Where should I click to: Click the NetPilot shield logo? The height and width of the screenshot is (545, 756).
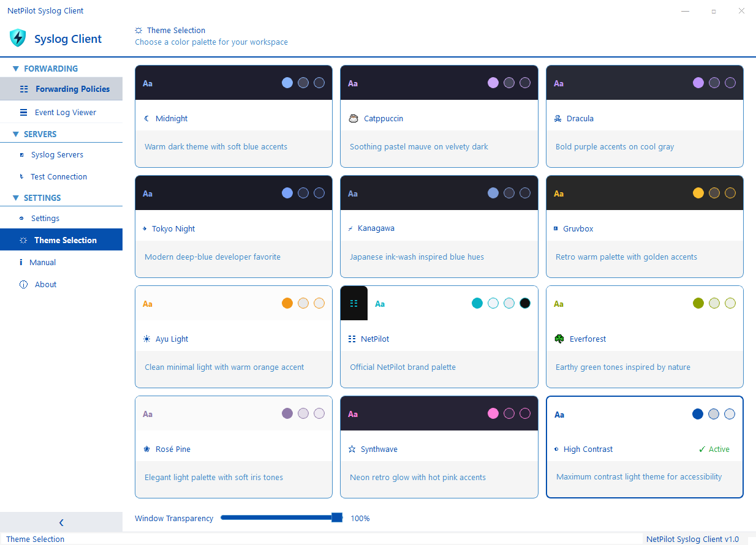[x=18, y=38]
